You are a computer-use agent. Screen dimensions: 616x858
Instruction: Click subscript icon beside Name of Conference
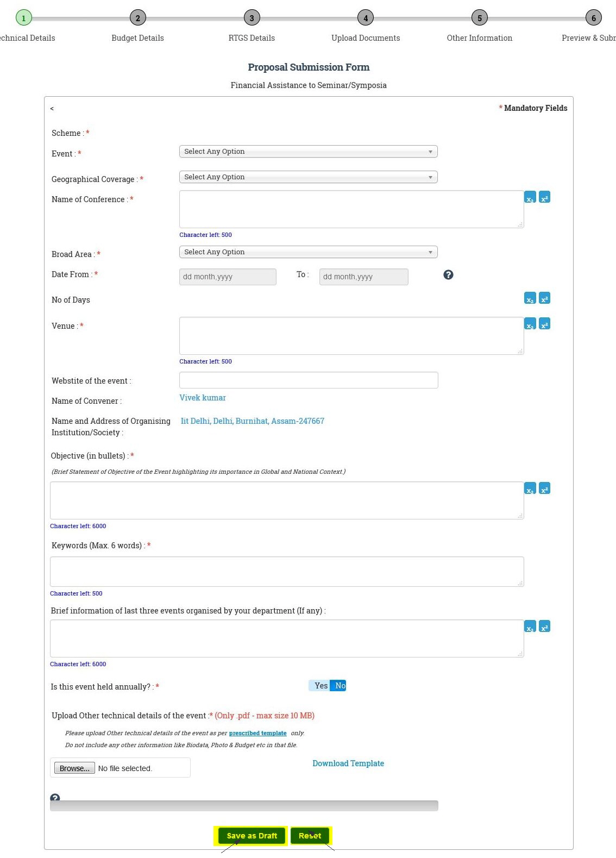tap(530, 197)
